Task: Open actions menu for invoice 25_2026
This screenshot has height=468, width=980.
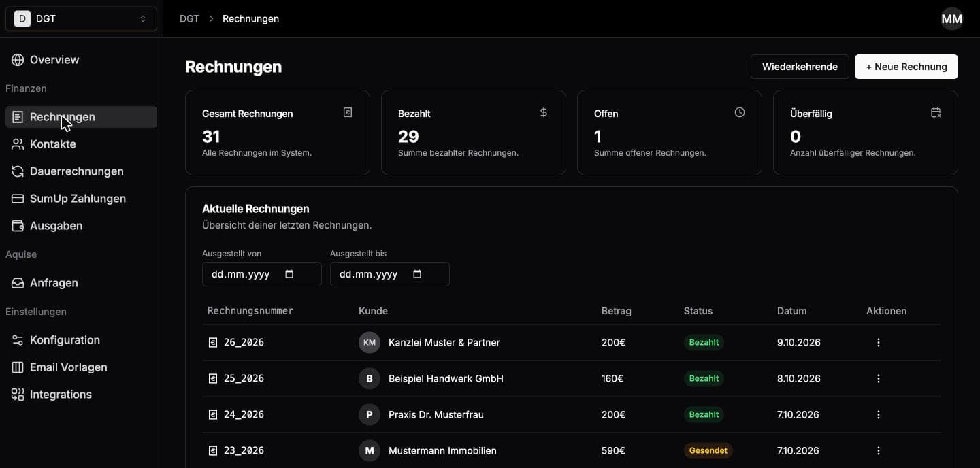Action: (879, 378)
